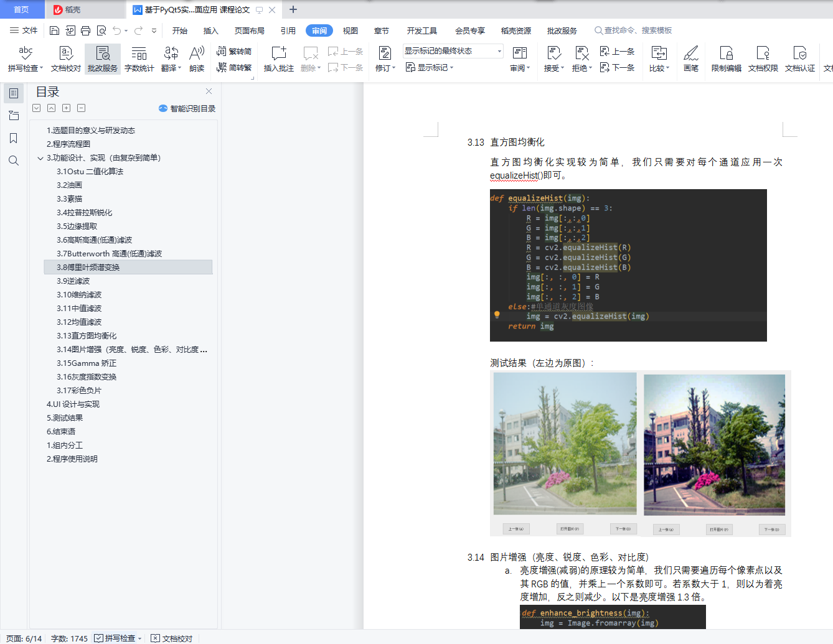Click the export to PDF icon

point(70,30)
